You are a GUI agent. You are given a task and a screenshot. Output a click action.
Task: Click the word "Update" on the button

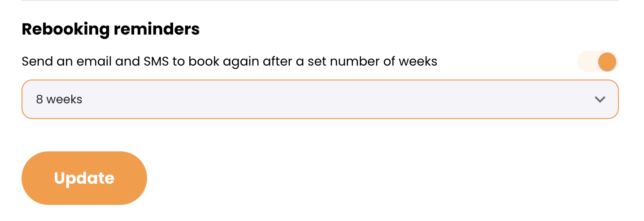click(x=84, y=178)
